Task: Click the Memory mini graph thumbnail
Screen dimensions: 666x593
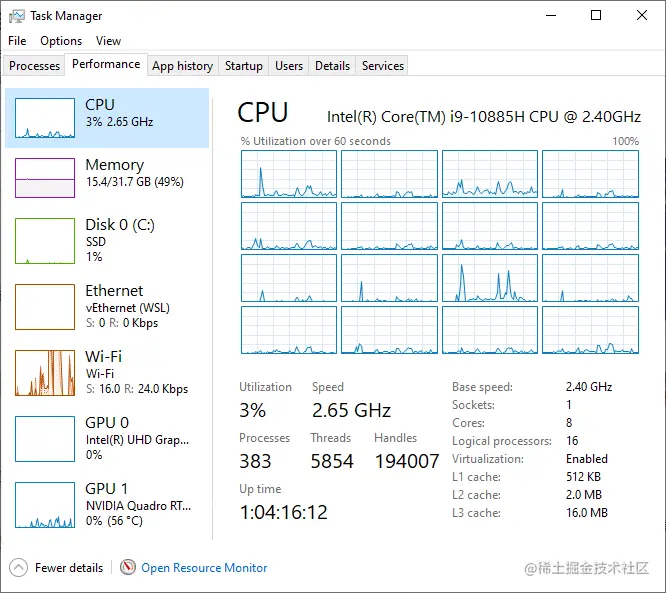Action: (45, 178)
